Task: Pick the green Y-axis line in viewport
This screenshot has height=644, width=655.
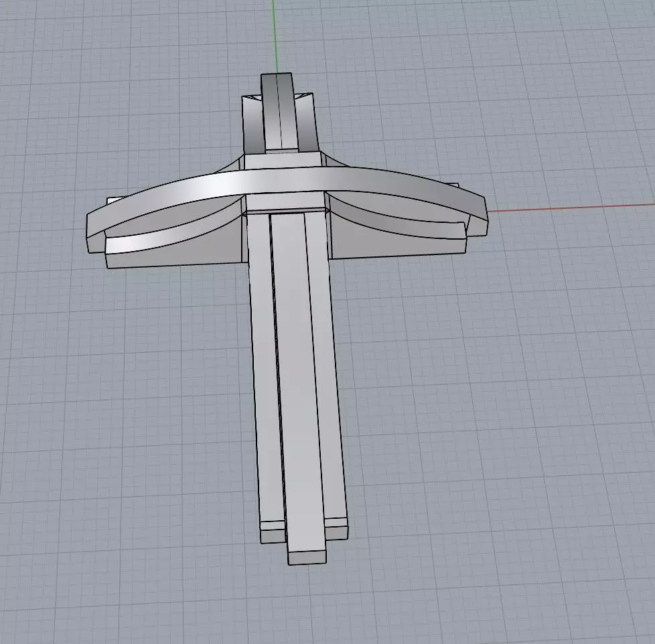Action: [x=275, y=37]
